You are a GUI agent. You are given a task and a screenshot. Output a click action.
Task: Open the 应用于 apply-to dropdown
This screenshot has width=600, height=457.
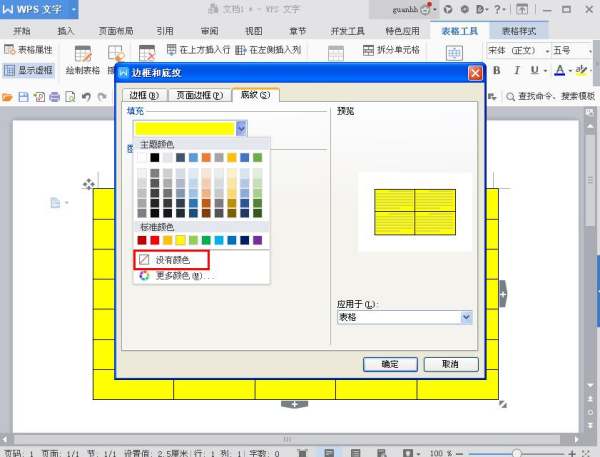click(466, 316)
